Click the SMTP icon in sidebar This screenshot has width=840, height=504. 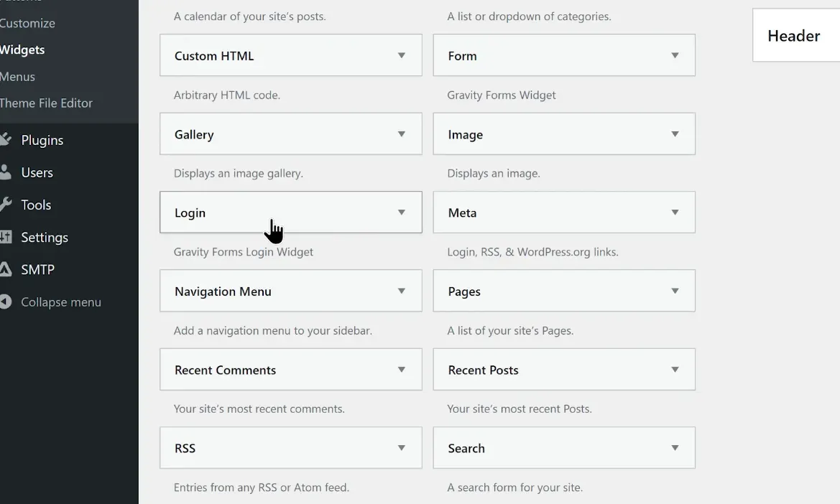coord(6,269)
